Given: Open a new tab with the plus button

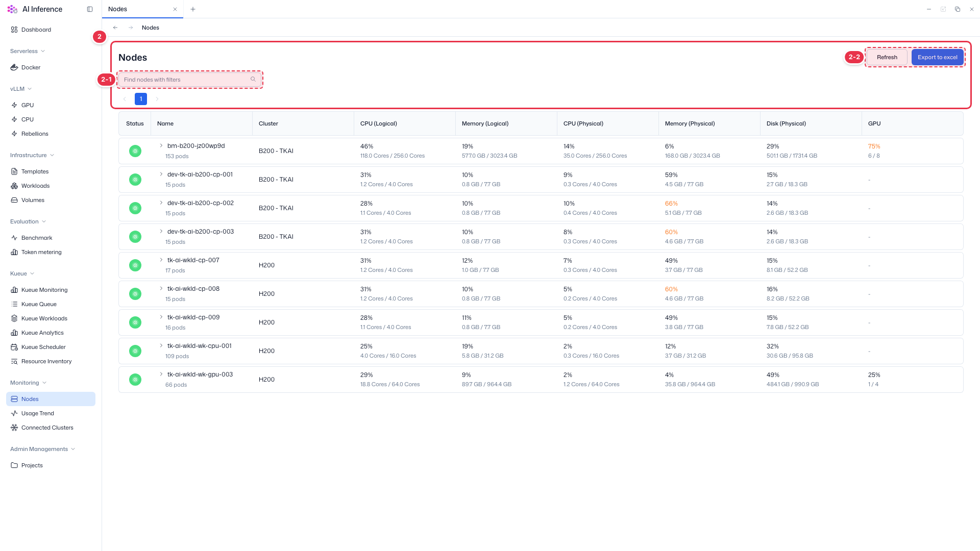Looking at the screenshot, I should click(192, 9).
